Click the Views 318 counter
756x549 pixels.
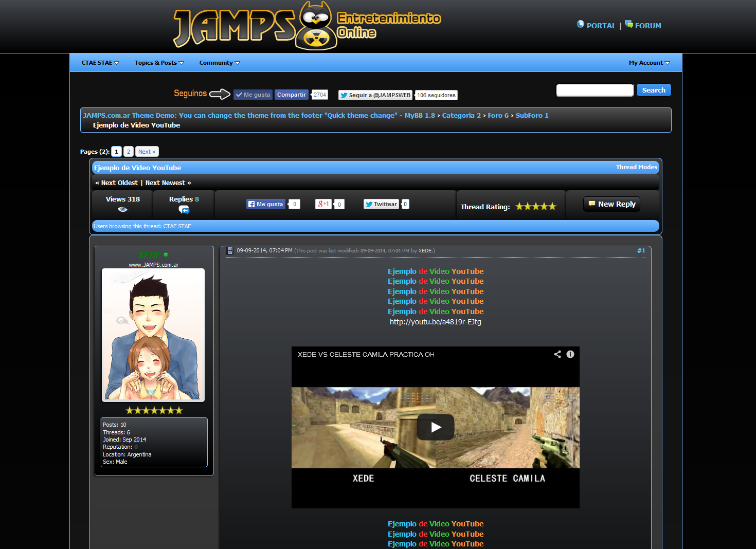pyautogui.click(x=123, y=199)
